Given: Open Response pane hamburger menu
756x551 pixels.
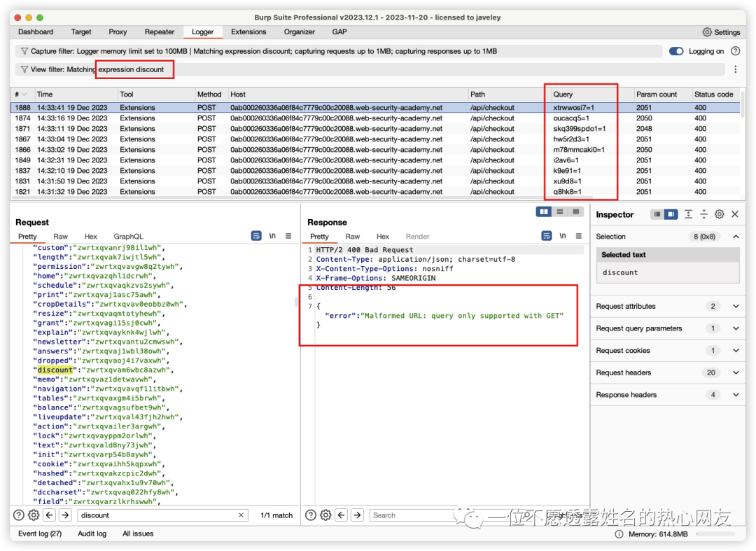Looking at the screenshot, I should pos(579,236).
